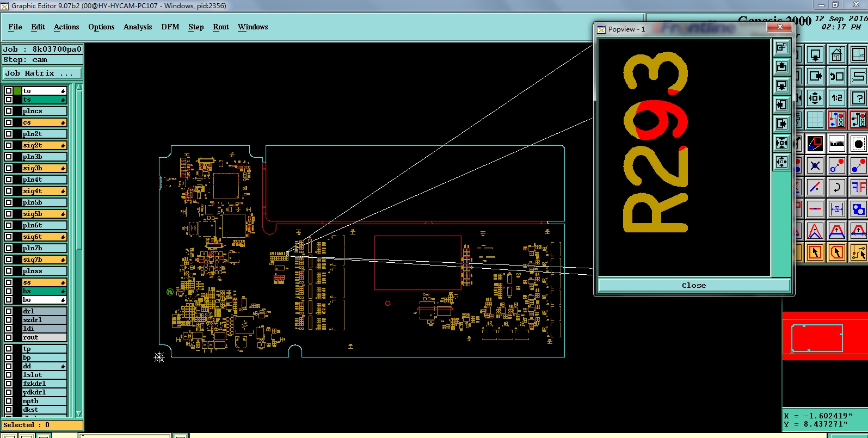Image resolution: width=868 pixels, height=438 pixels.
Task: Open the Options menu
Action: (101, 27)
